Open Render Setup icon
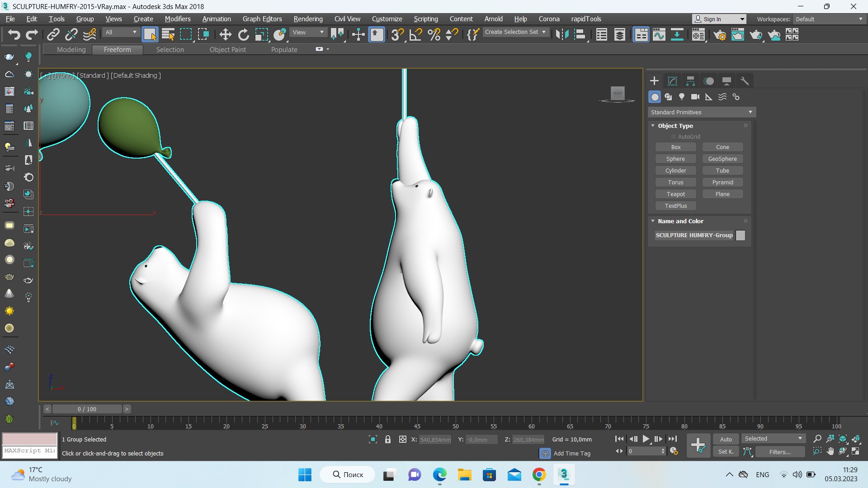The width and height of the screenshot is (868, 488). 720,34
